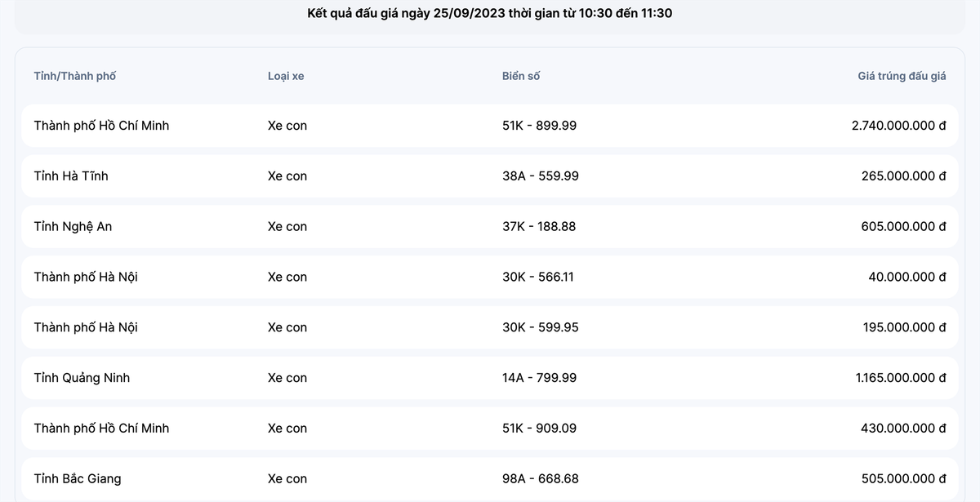Open the Tỉnh Bắc Giang row
Image resolution: width=980 pixels, height=502 pixels.
(78, 478)
